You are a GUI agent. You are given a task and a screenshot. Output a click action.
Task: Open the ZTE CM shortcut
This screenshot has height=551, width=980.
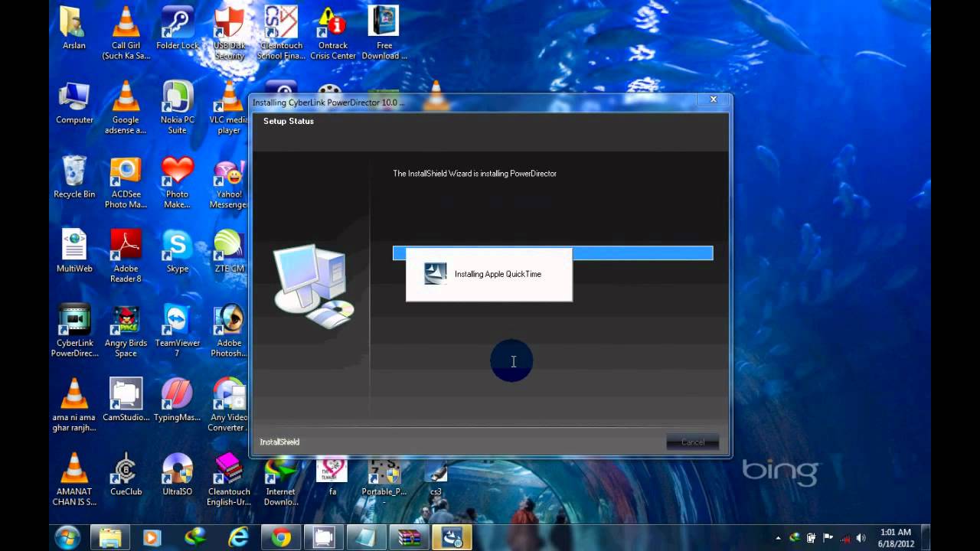tap(229, 251)
